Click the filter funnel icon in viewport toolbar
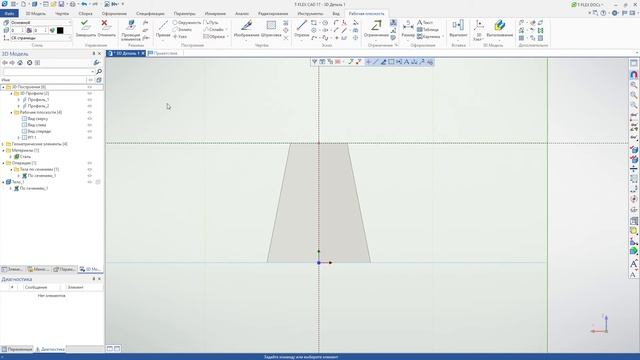640x360 pixels. point(314,62)
